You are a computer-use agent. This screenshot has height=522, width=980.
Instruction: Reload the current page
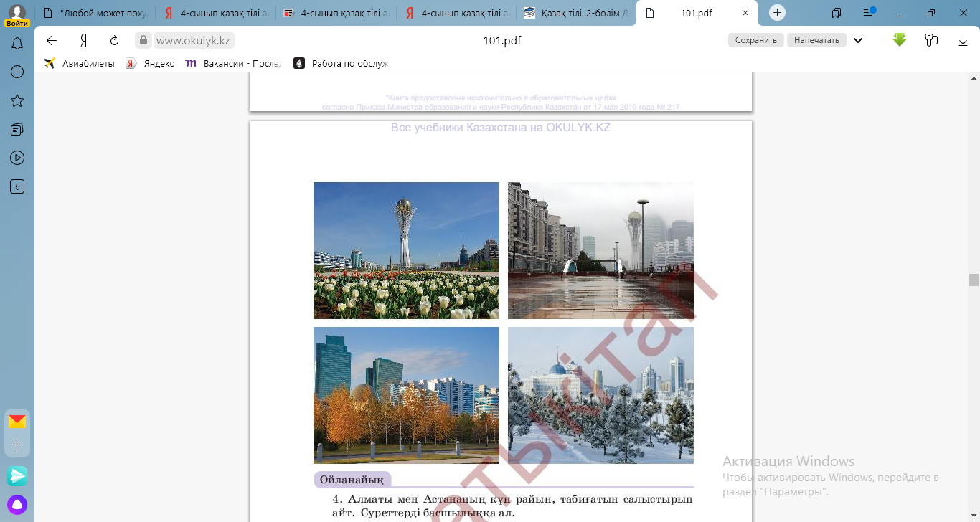[x=115, y=40]
